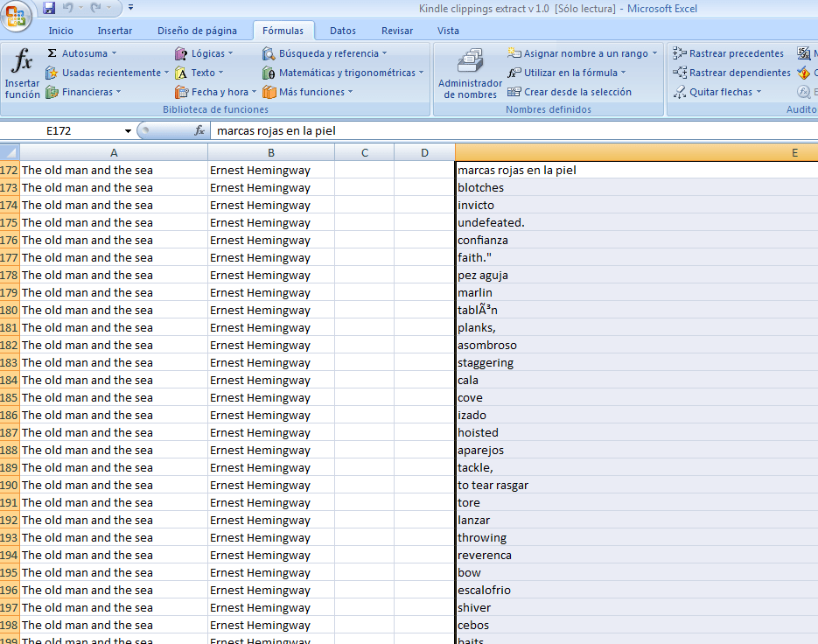Click the Autosuma sigma icon

pos(52,53)
